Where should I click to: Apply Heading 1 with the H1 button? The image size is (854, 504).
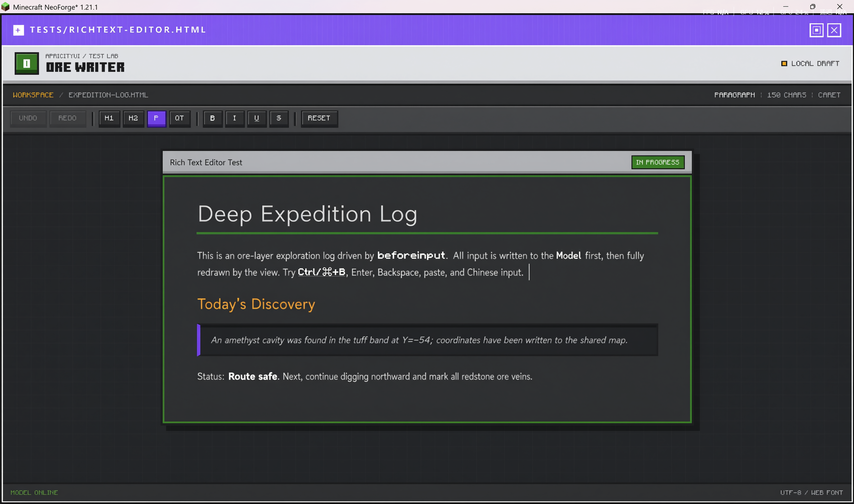coord(109,118)
